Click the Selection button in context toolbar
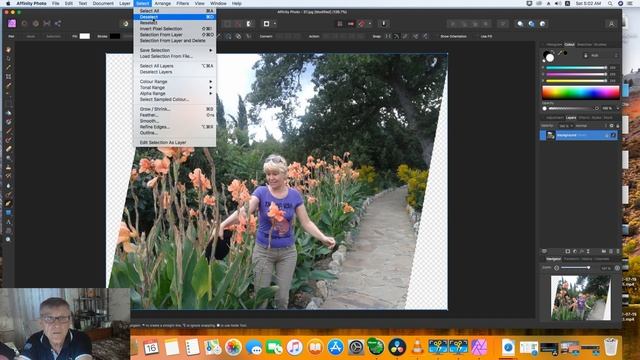Viewport: 640px width, 360px height. pos(53,36)
